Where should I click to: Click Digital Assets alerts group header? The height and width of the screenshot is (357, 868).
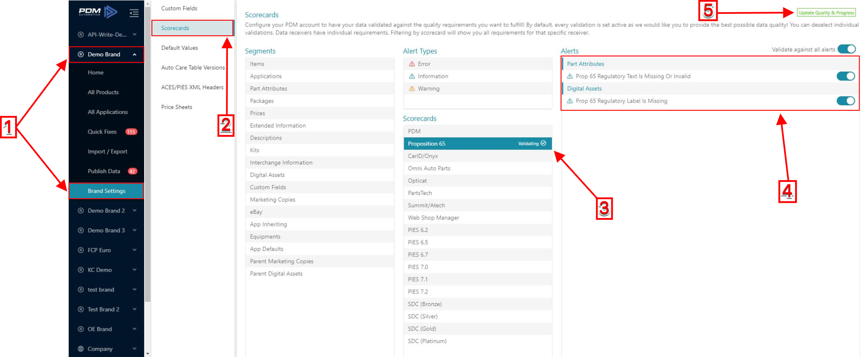click(x=710, y=89)
